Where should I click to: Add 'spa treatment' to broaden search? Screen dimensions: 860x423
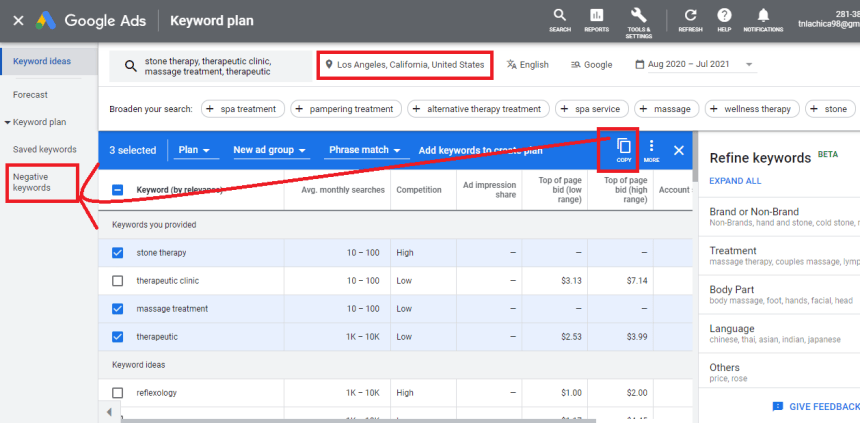tap(243, 109)
